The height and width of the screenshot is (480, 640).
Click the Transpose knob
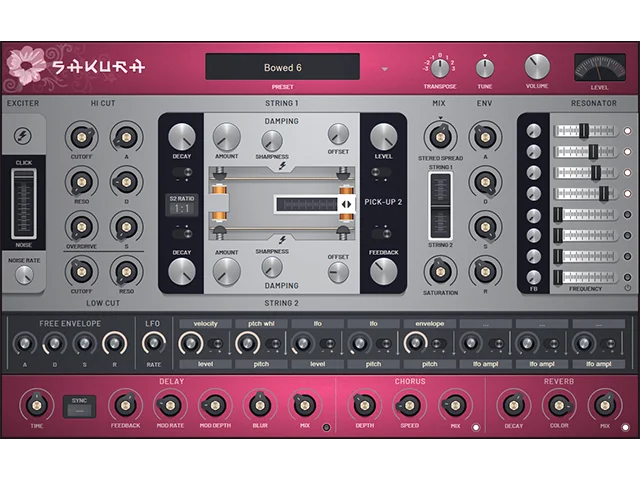(440, 68)
